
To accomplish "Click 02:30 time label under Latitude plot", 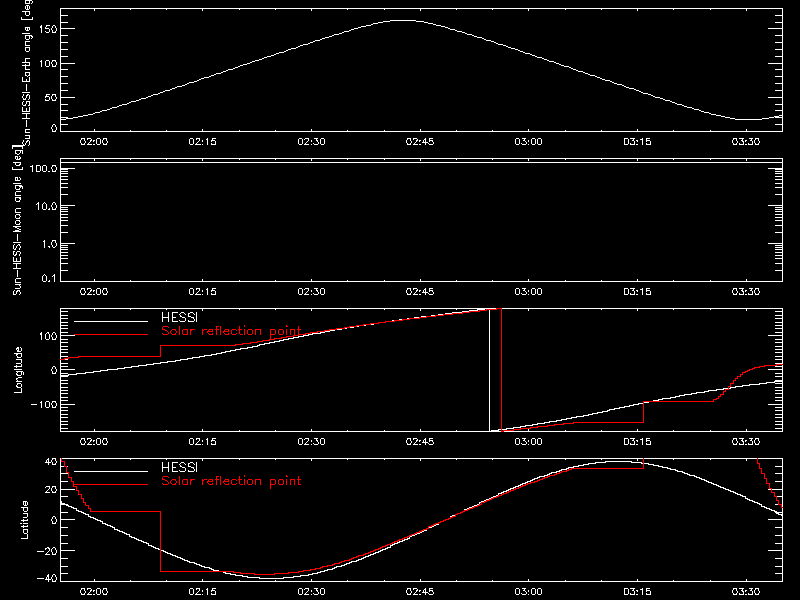I will (x=311, y=592).
